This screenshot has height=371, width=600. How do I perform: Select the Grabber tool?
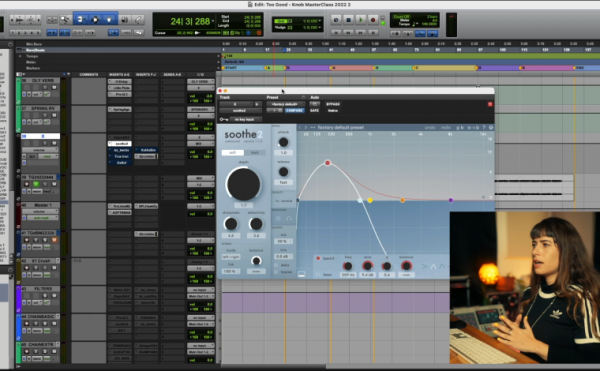109,20
